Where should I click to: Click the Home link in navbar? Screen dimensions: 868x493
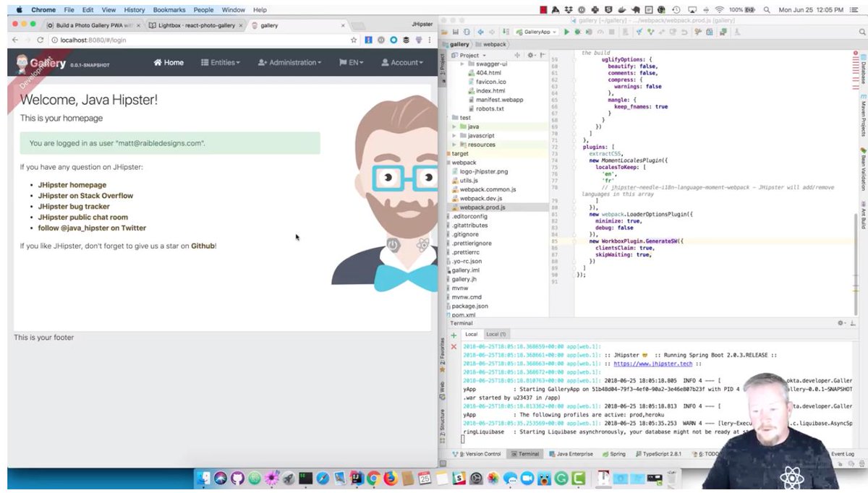pos(169,63)
